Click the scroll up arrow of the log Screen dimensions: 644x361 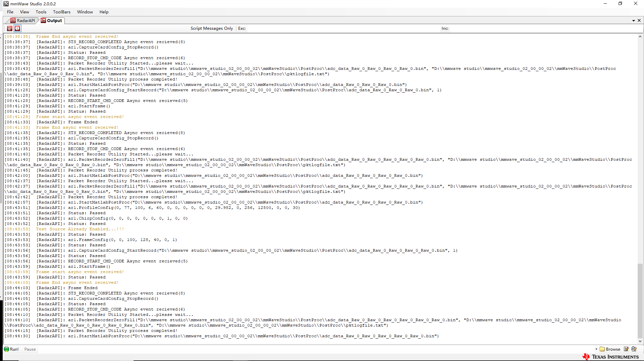(640, 36)
